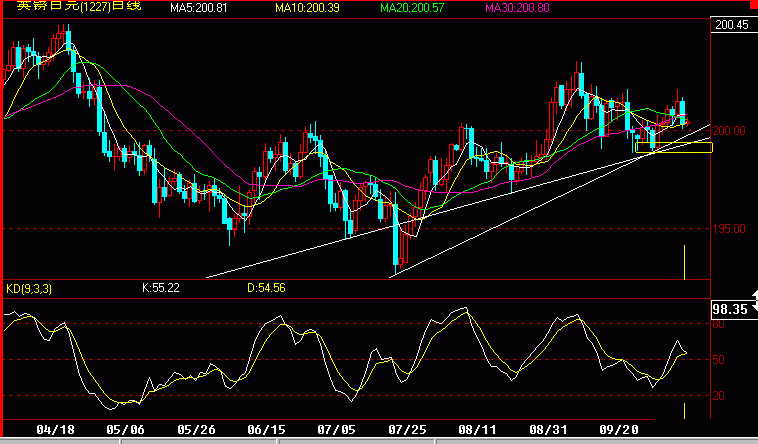Viewport: 758px width, 444px height.
Task: Click the 200.00 price axis label
Action: [x=729, y=131]
